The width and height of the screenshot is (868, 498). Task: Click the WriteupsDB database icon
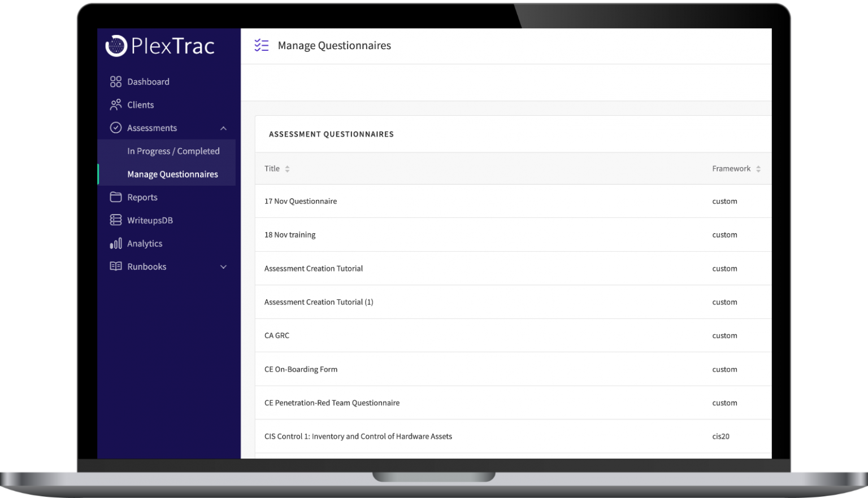[115, 220]
